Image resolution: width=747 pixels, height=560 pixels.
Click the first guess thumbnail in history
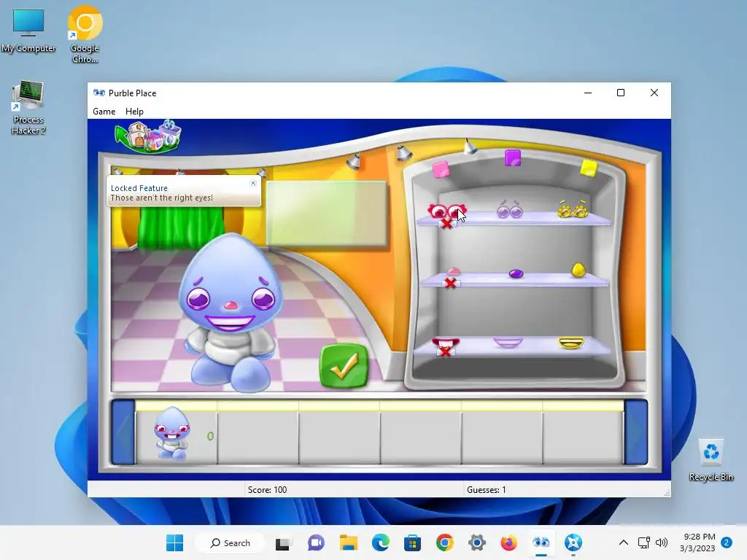(172, 433)
